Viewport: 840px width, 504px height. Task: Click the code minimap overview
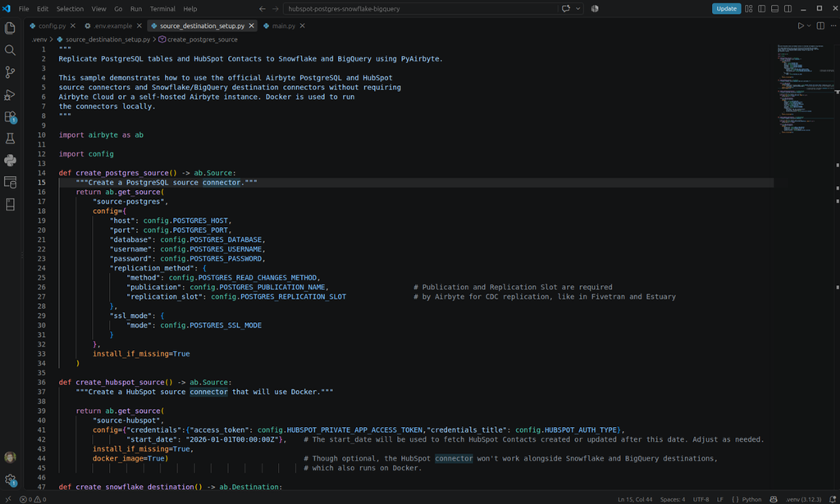click(x=806, y=89)
